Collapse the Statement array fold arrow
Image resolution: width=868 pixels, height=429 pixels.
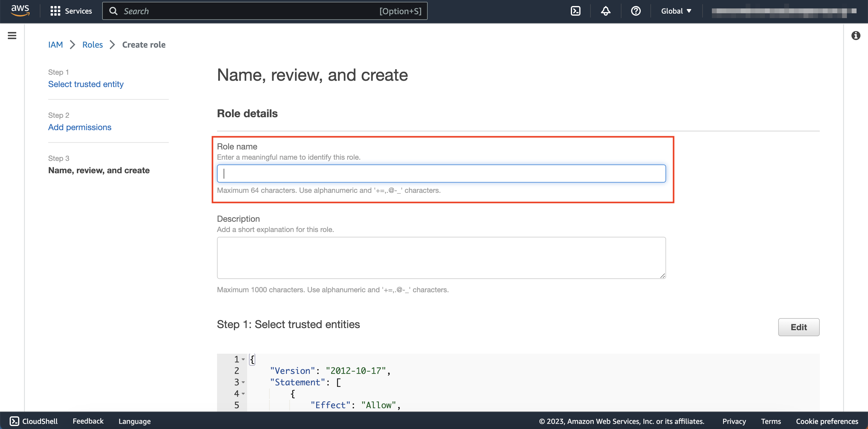(243, 382)
